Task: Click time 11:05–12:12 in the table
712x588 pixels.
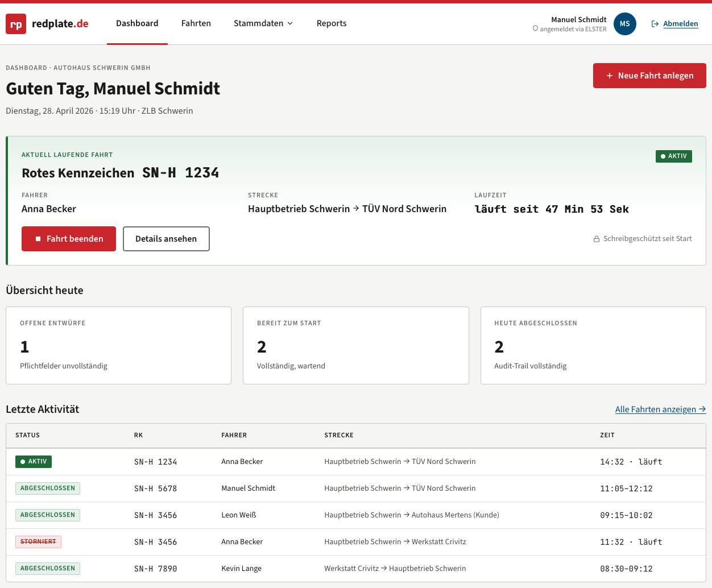Action: coord(626,488)
